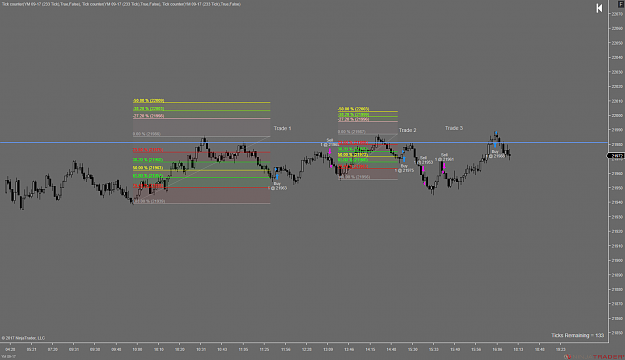The width and height of the screenshot is (625, 360).
Task: Click the 13:09 time axis label
Action: (328, 349)
